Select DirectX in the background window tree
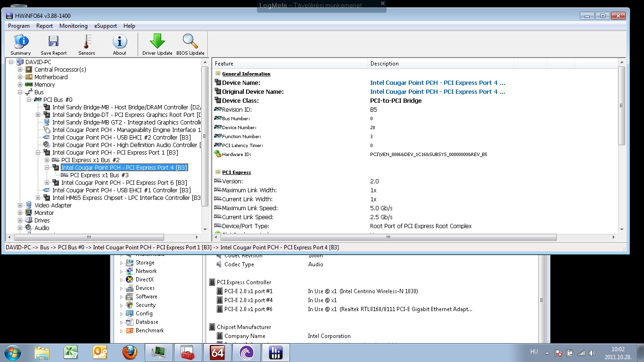 pos(144,280)
